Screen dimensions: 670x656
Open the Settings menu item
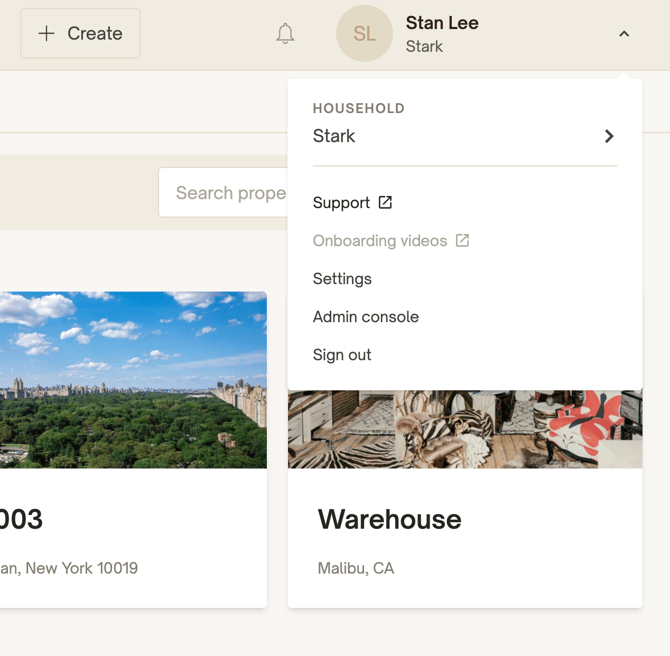pyautogui.click(x=342, y=279)
